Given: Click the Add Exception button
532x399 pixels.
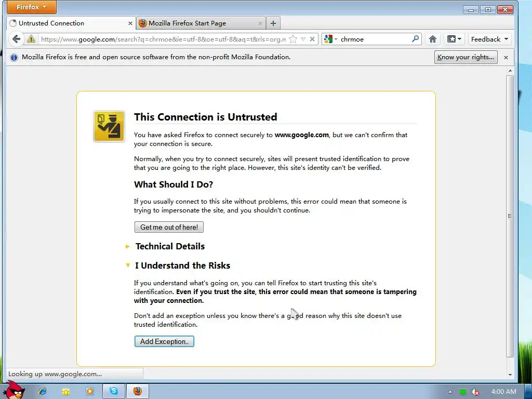Looking at the screenshot, I should tap(164, 341).
